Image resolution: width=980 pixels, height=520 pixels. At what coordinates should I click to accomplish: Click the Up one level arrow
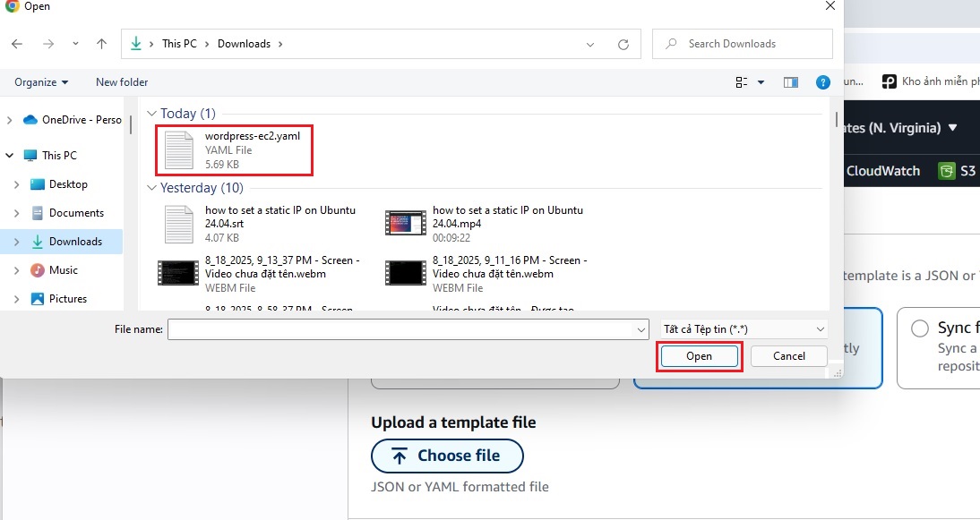coord(101,44)
